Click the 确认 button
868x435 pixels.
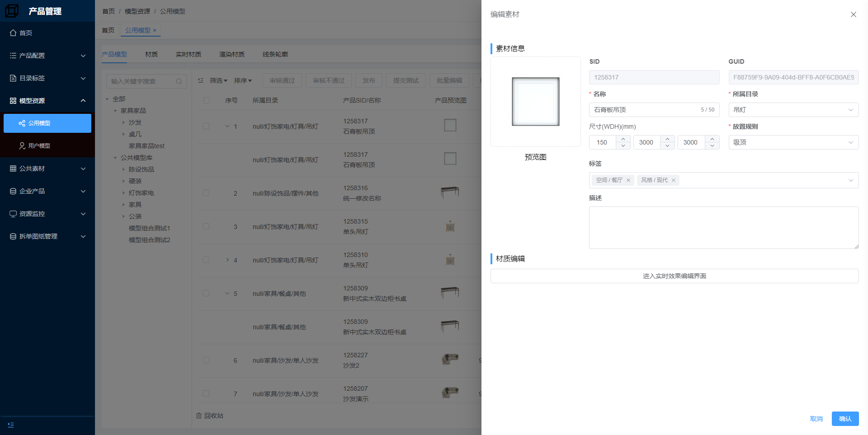click(845, 419)
